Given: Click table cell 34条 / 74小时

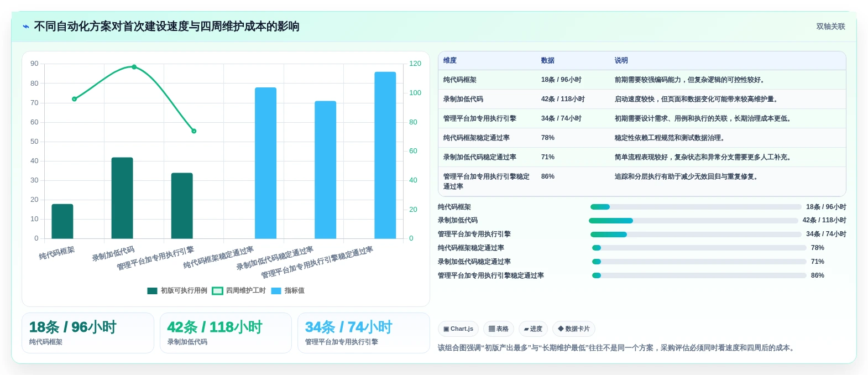Looking at the screenshot, I should [561, 119].
